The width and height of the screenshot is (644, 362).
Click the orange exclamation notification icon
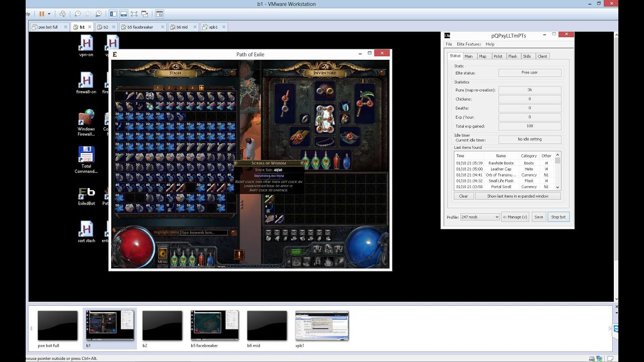pyautogui.click(x=239, y=255)
